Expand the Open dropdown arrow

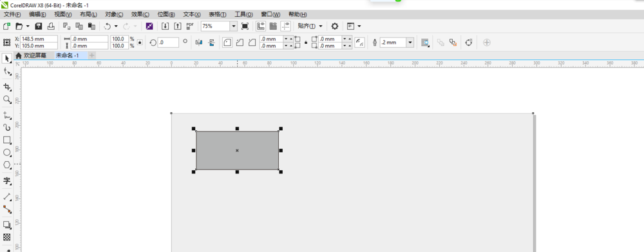[x=28, y=26]
